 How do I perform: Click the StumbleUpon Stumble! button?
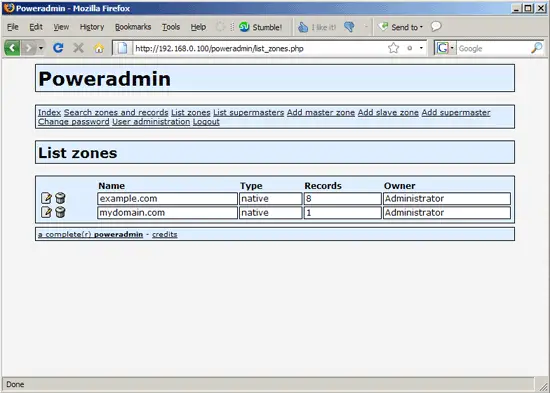pyautogui.click(x=260, y=27)
